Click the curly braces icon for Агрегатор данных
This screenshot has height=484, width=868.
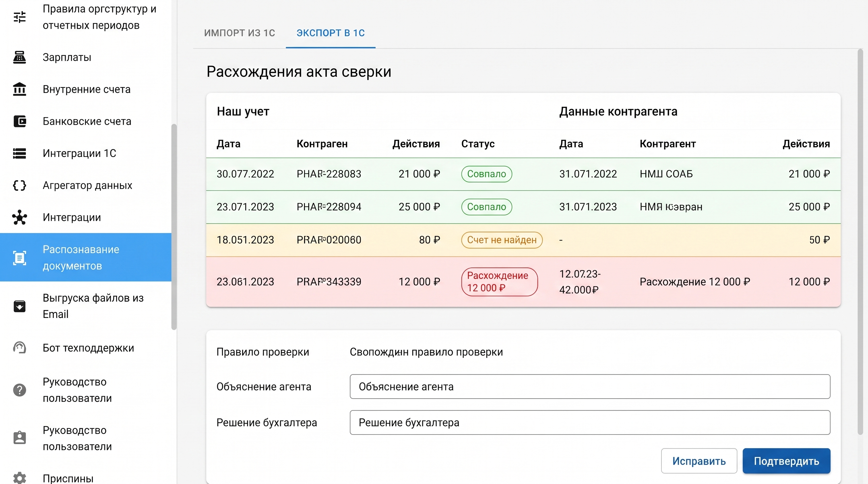coord(20,185)
